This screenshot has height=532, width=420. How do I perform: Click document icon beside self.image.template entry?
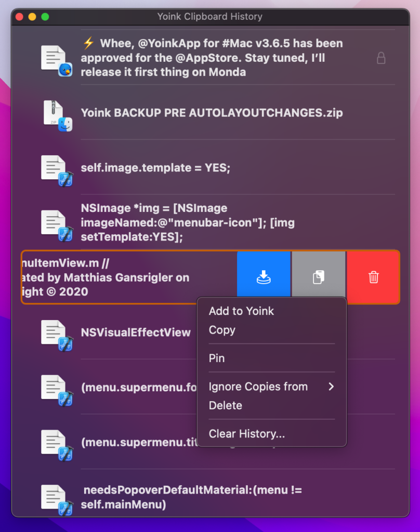coord(56,170)
